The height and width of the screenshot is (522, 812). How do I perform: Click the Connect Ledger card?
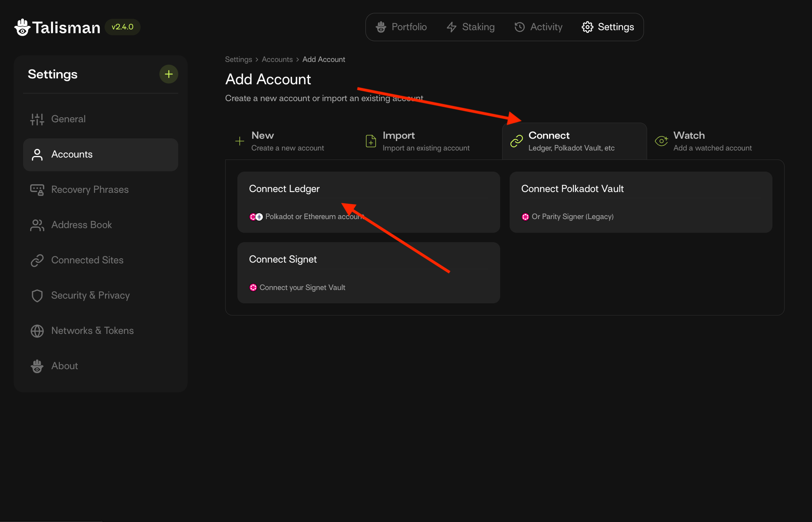(x=368, y=202)
